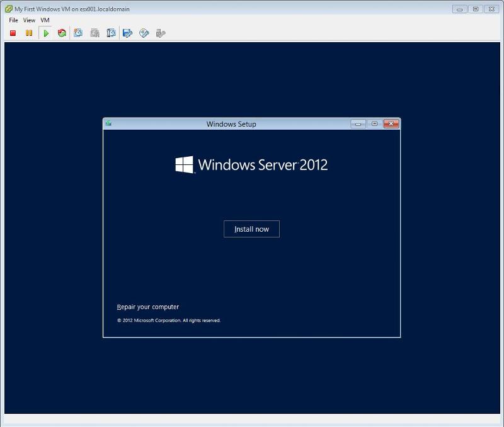Click the My First Windows VM title text
The height and width of the screenshot is (427, 504).
[x=72, y=9]
